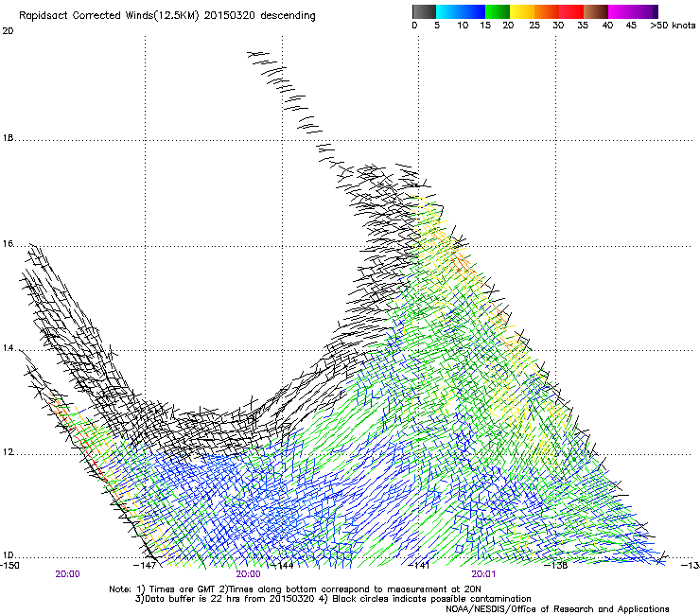Click the longitude label -144
This screenshot has width=700, height=615.
pyautogui.click(x=282, y=565)
